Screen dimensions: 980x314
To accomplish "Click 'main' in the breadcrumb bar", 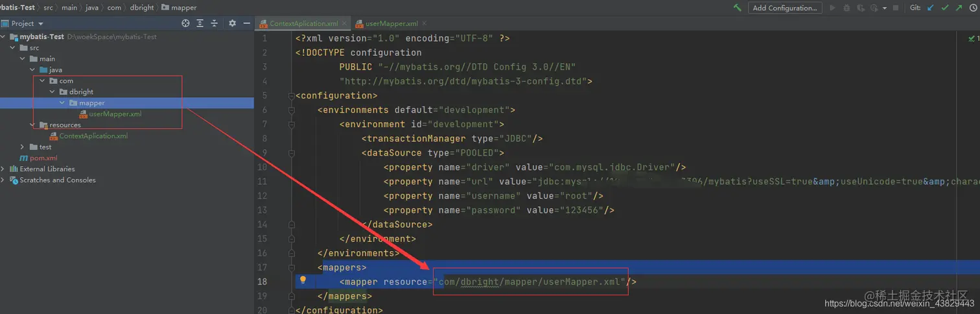I will coord(69,8).
